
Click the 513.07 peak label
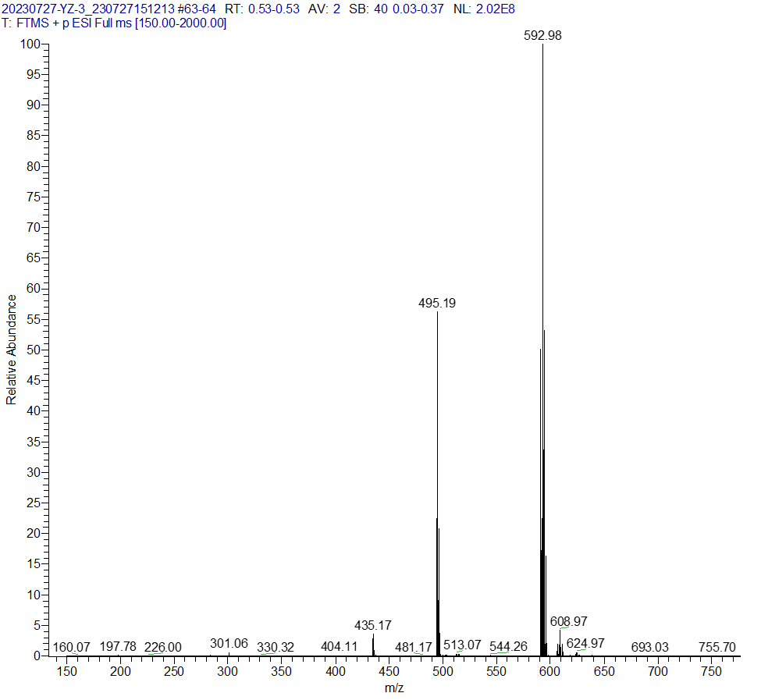point(463,645)
